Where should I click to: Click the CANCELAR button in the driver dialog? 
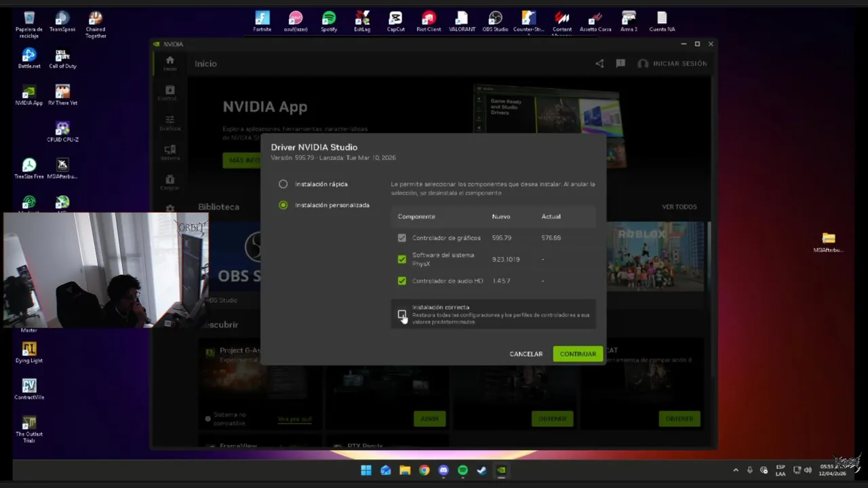(x=526, y=354)
